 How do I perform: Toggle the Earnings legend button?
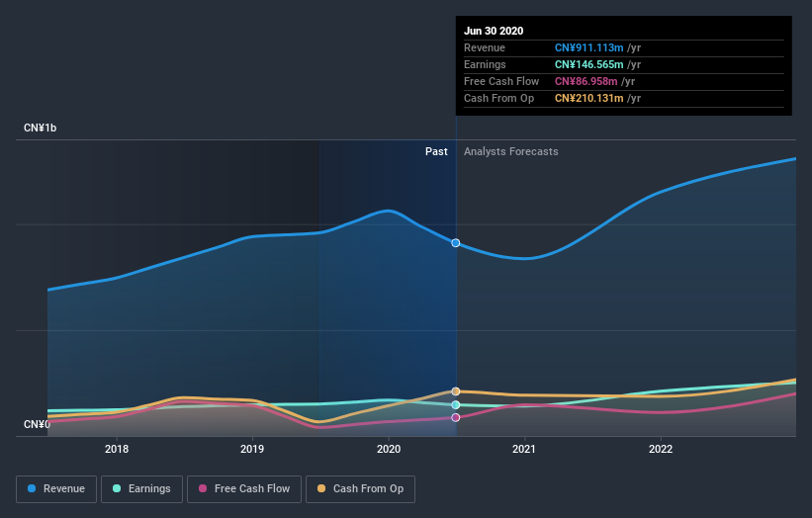pyautogui.click(x=141, y=489)
